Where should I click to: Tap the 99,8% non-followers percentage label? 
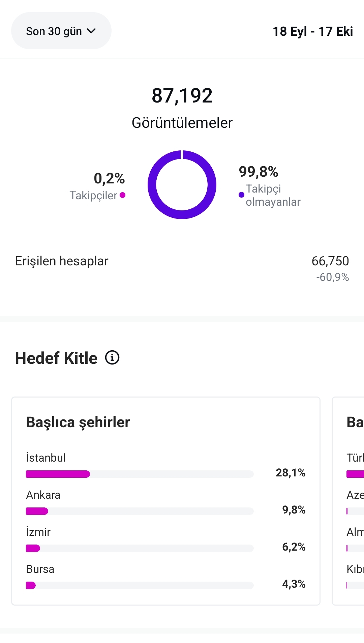click(x=259, y=172)
